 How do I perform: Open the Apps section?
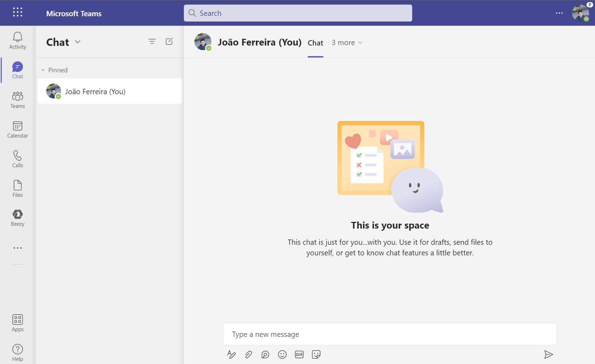click(17, 322)
